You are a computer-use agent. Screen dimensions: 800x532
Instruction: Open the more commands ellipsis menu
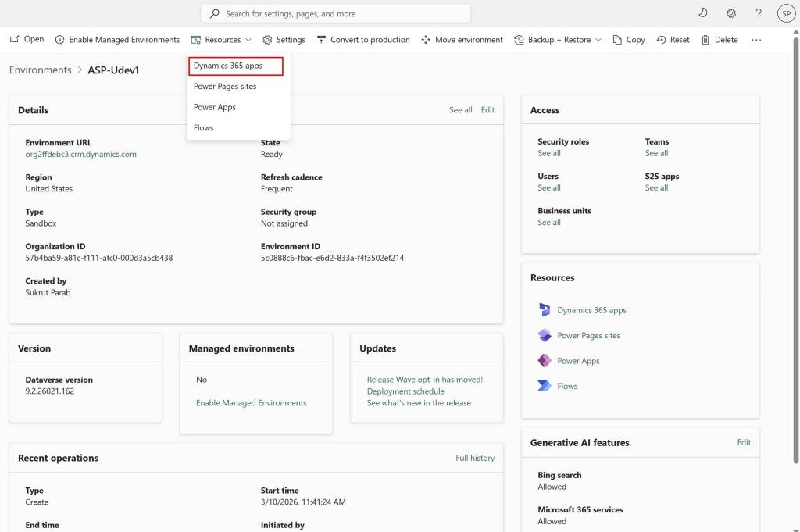pyautogui.click(x=756, y=40)
